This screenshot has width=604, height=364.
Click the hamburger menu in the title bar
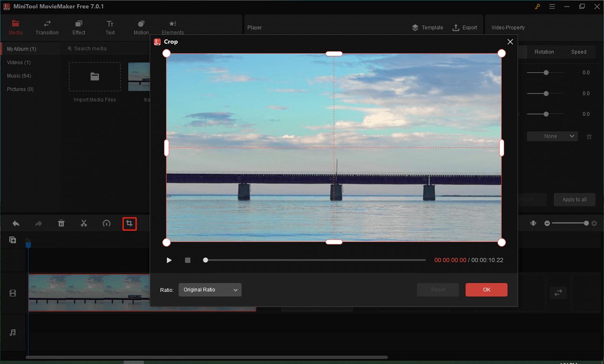point(552,7)
